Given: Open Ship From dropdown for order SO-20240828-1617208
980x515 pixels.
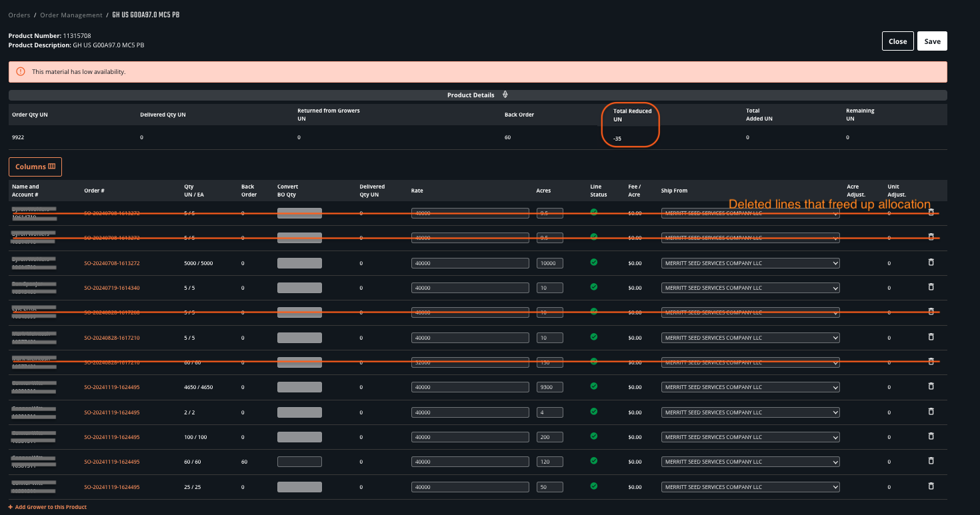Looking at the screenshot, I should (750, 312).
